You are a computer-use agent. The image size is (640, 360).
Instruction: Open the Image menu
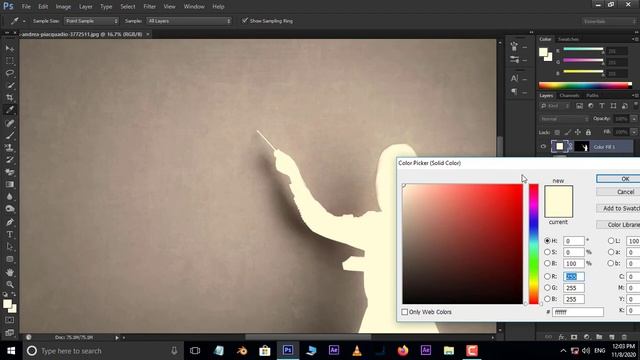(63, 7)
